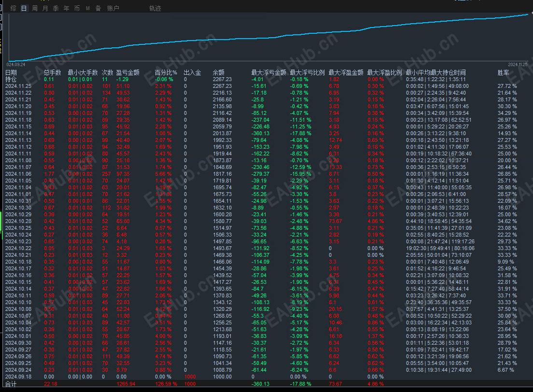Select the 2024.11.14 date row

tap(18, 133)
